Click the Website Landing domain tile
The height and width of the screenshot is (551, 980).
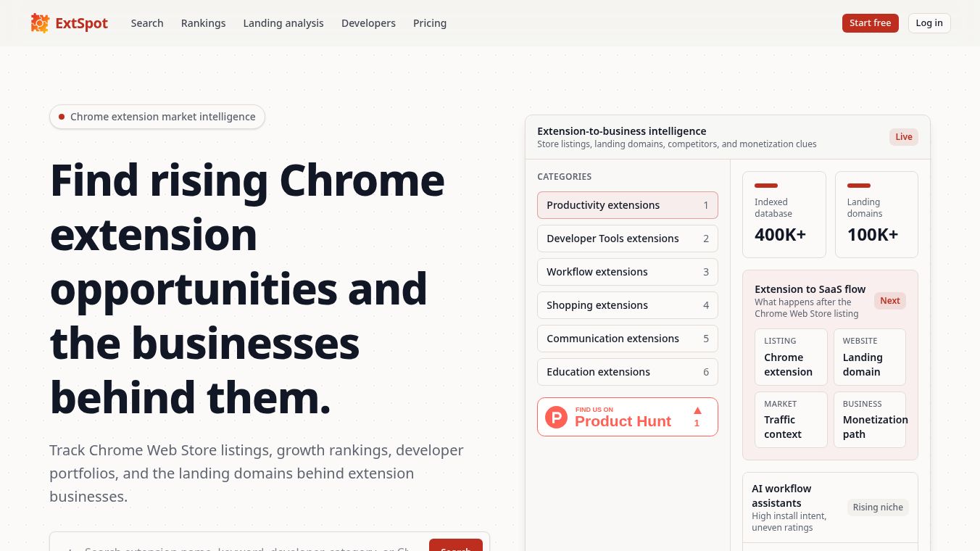869,357
